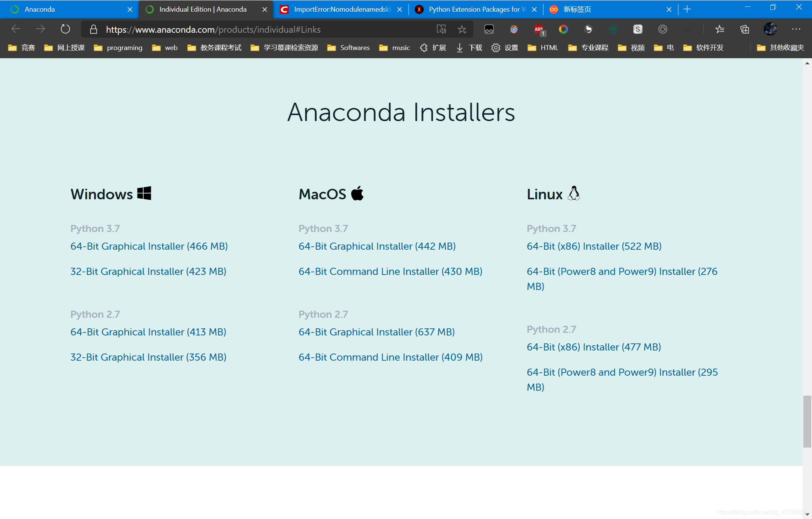Open the programing bookmarks folder

tap(118, 48)
